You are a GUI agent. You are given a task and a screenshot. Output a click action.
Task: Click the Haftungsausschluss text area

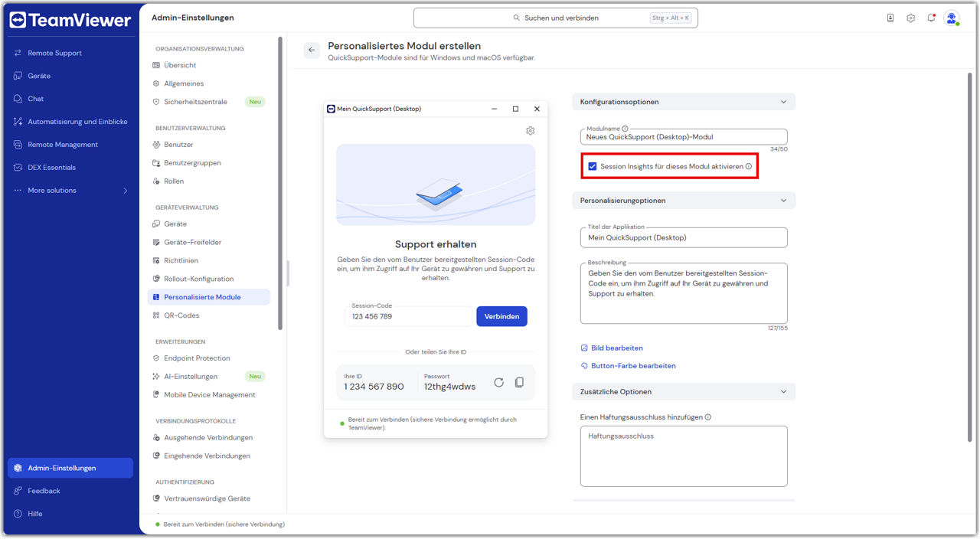point(684,456)
